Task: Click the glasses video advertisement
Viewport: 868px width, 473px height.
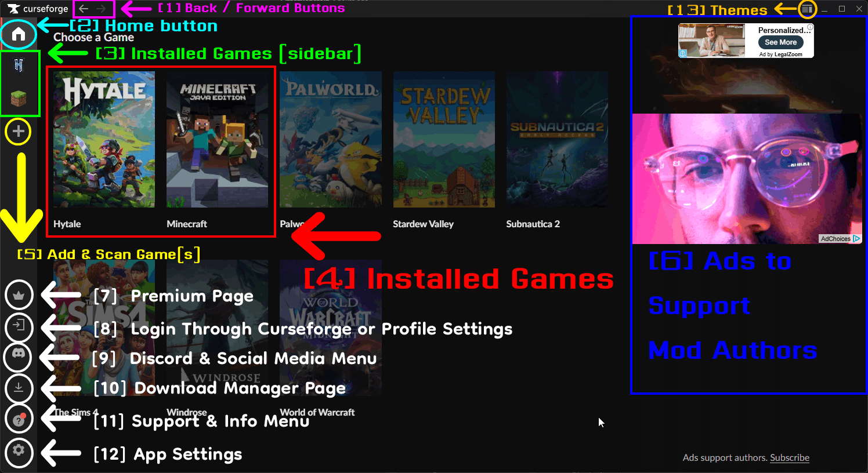Action: (747, 179)
